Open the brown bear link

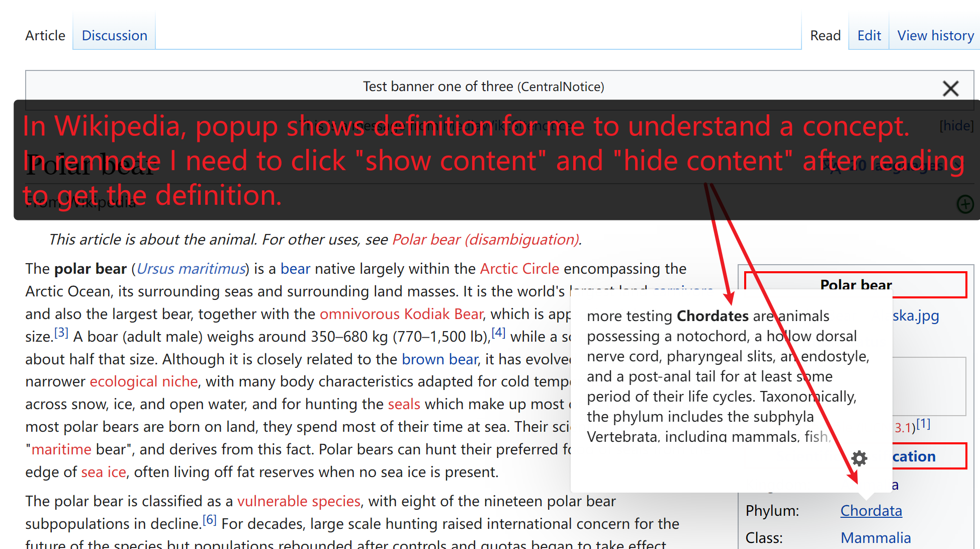coord(440,359)
